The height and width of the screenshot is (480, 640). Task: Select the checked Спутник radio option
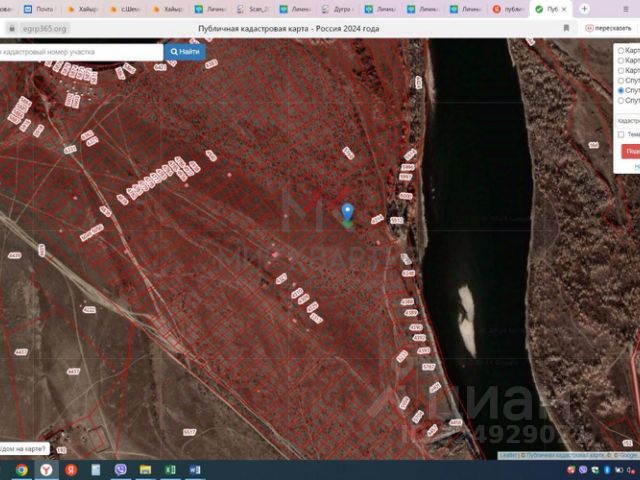click(x=621, y=90)
